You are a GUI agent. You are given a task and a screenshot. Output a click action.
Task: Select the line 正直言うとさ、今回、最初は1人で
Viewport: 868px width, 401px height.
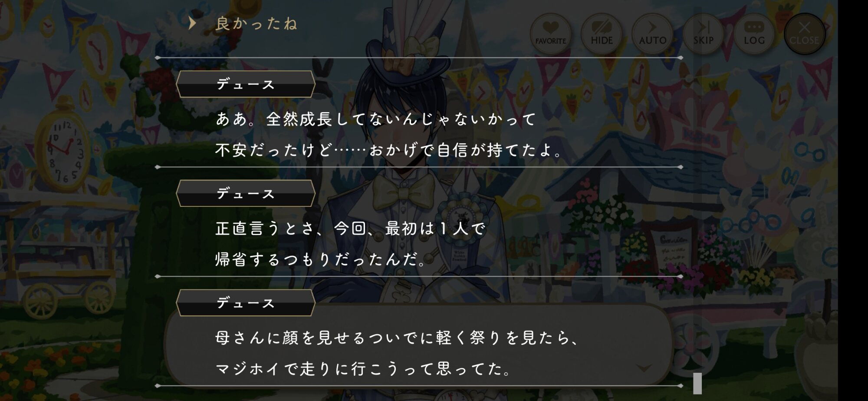tap(351, 229)
